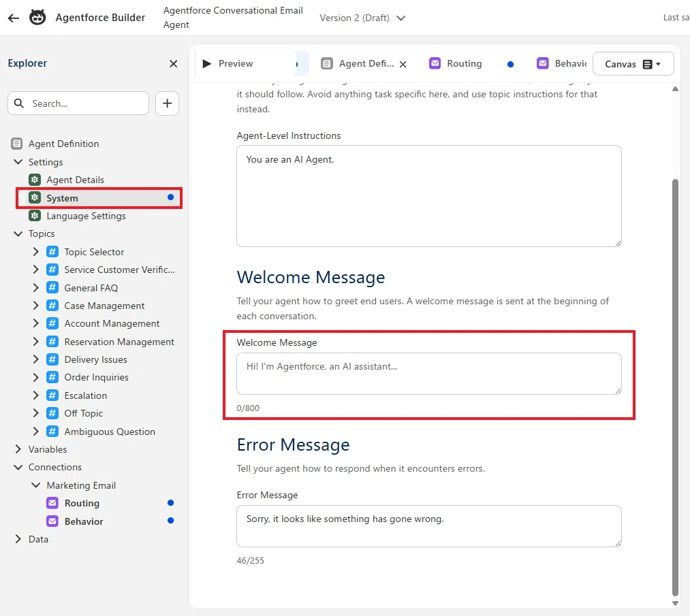690x616 pixels.
Task: Click the Agent Details gear icon
Action: 35,180
